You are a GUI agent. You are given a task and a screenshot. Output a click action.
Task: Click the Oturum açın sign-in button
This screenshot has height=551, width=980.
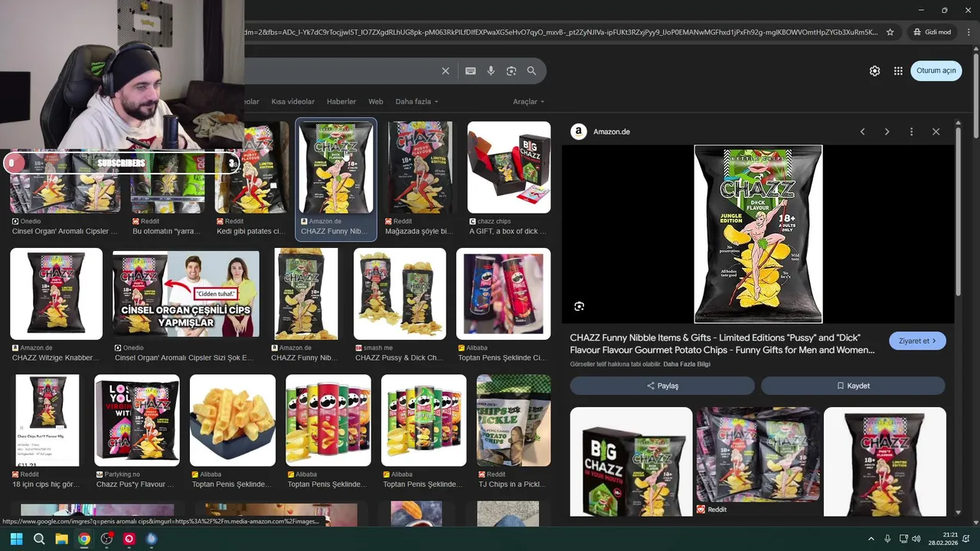[936, 70]
